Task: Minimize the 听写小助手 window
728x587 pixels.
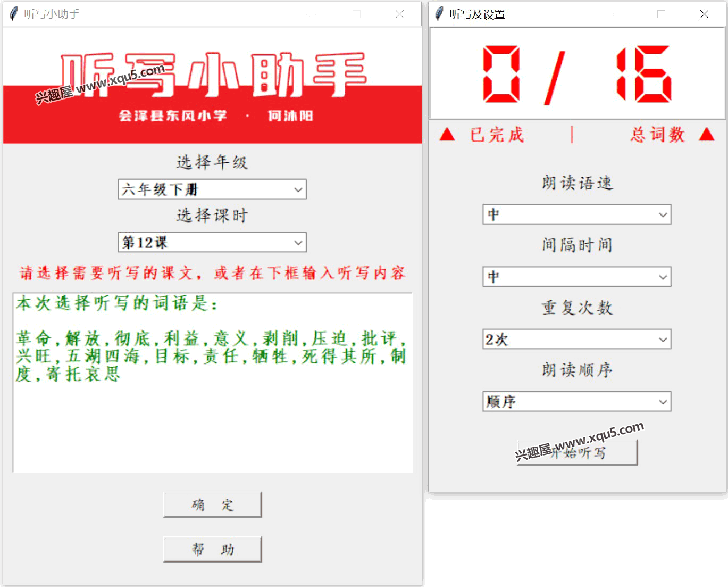Action: [x=313, y=14]
